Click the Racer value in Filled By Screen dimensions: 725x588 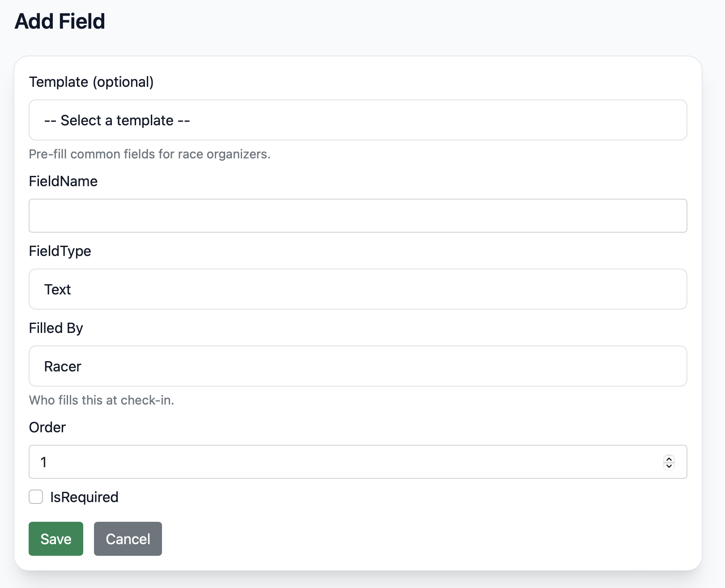[x=63, y=366]
